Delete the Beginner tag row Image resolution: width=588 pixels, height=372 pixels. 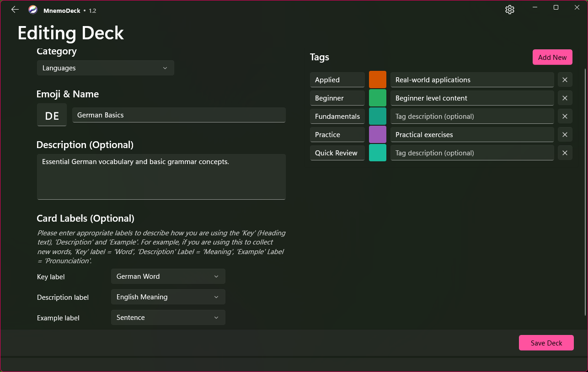point(565,98)
